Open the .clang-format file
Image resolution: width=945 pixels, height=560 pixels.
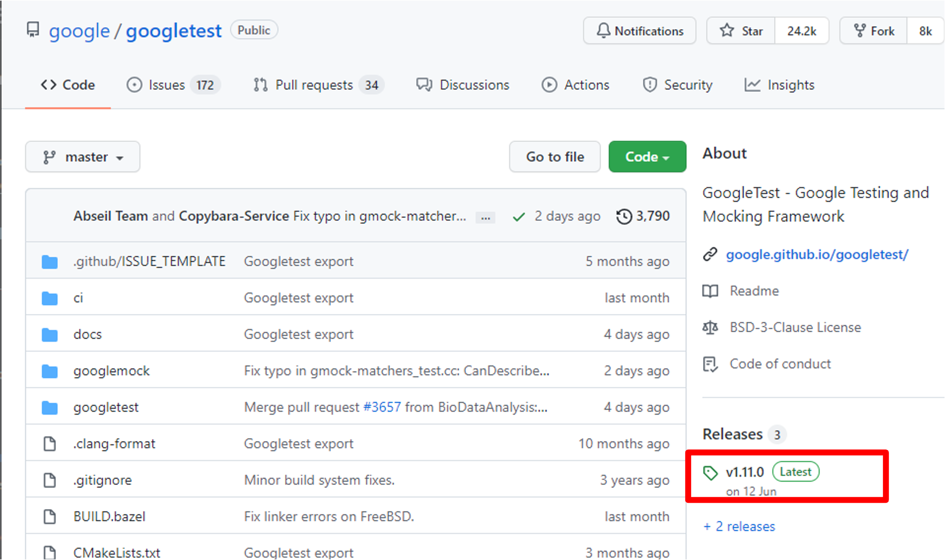pyautogui.click(x=115, y=444)
